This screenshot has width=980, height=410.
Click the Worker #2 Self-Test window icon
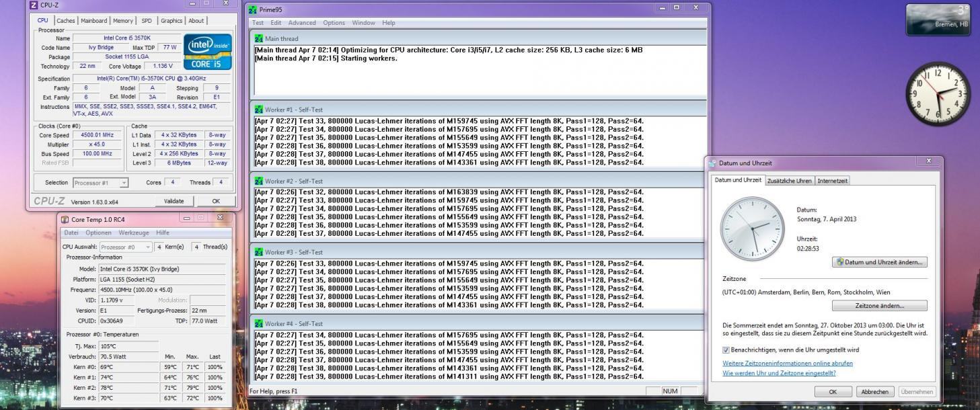(x=259, y=181)
